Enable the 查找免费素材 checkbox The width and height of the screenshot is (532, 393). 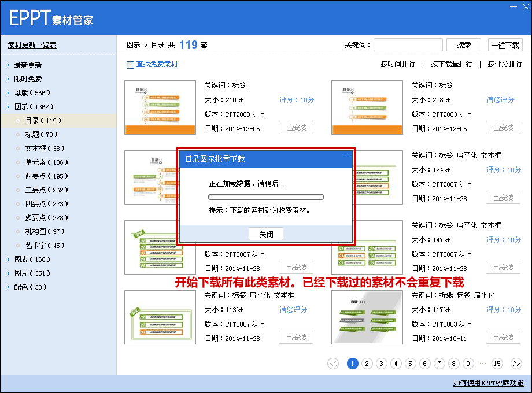tap(130, 65)
